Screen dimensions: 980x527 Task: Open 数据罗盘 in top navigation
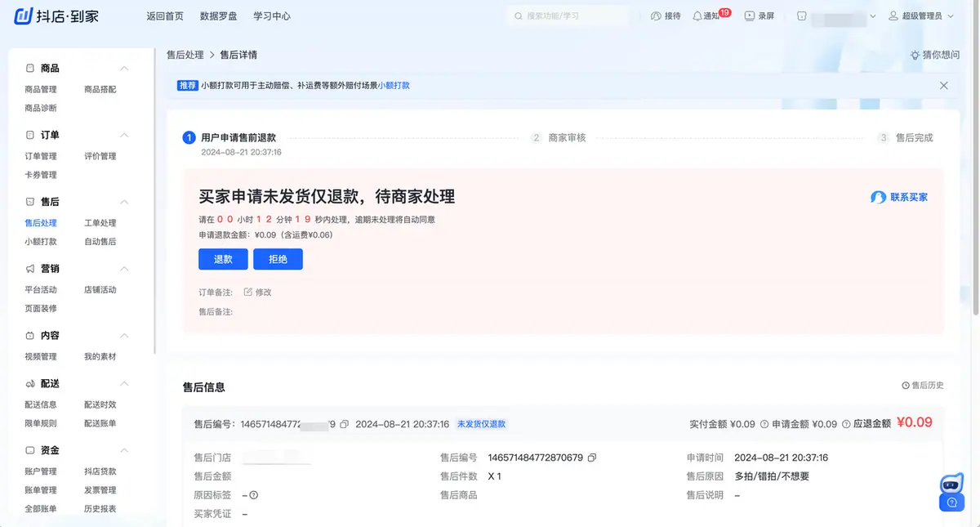click(219, 16)
